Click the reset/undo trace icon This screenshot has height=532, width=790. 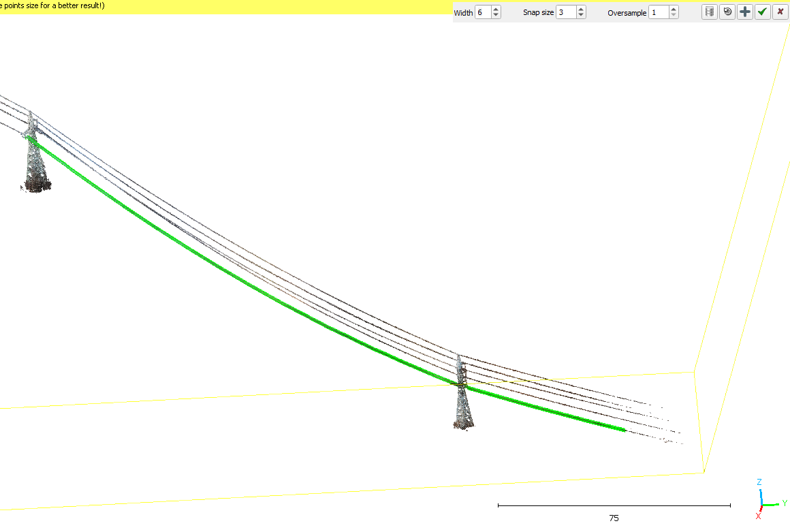click(727, 12)
